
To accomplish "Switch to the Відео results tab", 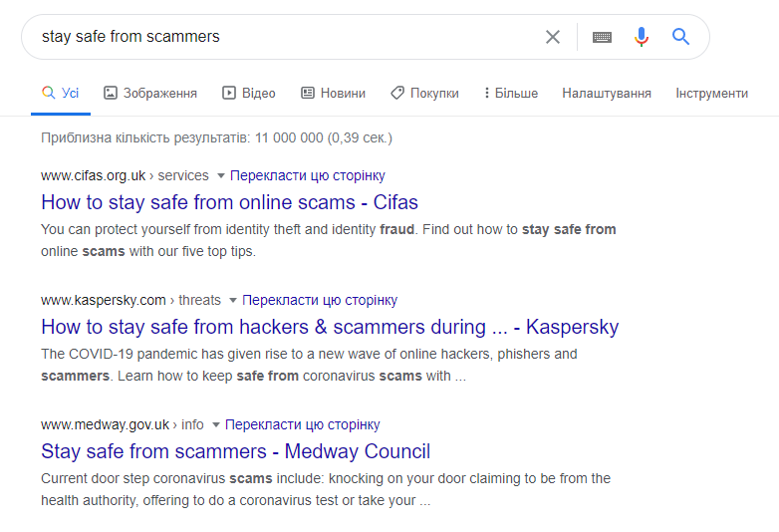I will click(248, 93).
